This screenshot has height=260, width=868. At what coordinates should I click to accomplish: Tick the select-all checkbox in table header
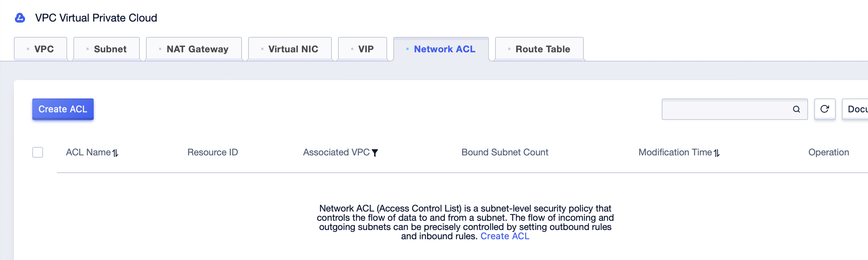coord(38,152)
